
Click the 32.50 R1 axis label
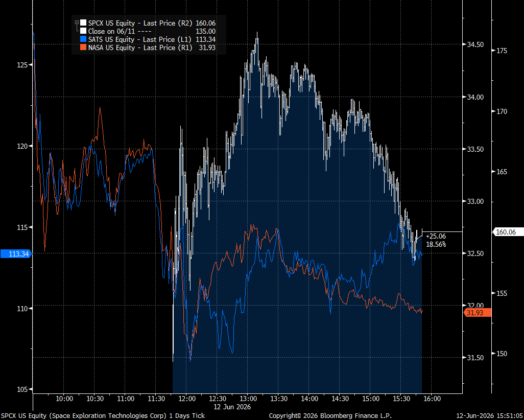point(475,253)
